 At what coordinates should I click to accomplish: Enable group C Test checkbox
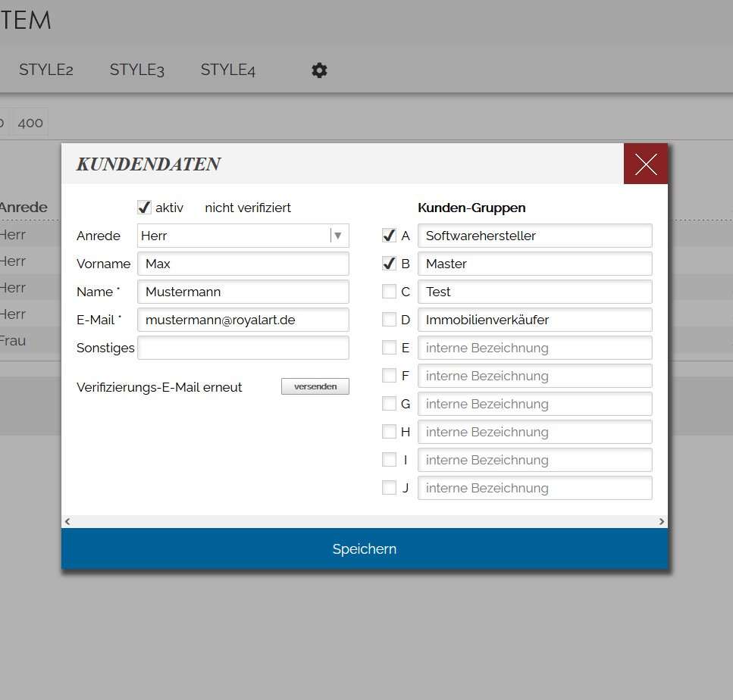coord(389,292)
